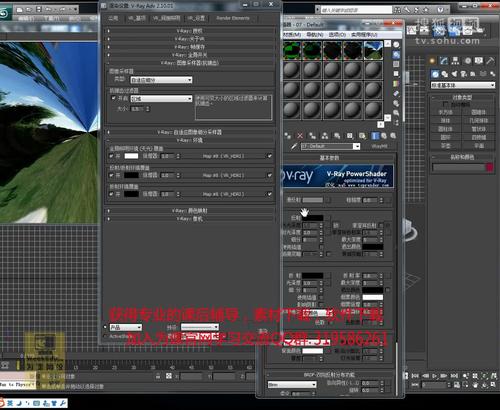Select the Shapes category icon
The height and width of the screenshot is (410, 500).
point(445,74)
